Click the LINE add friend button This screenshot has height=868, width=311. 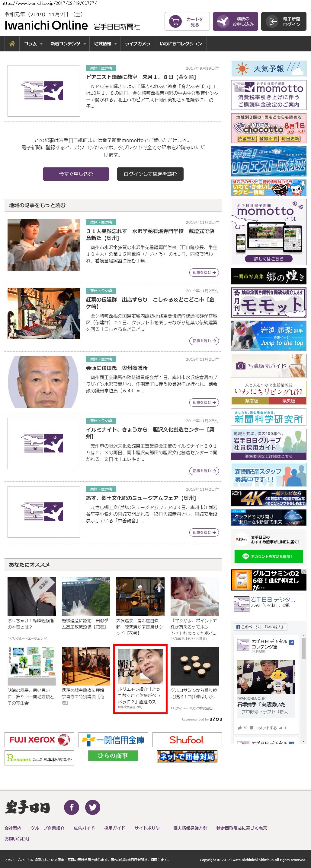coord(268,556)
